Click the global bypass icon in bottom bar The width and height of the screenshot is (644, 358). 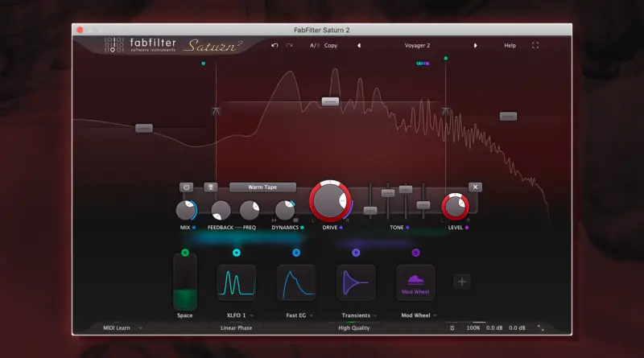pyautogui.click(x=452, y=328)
